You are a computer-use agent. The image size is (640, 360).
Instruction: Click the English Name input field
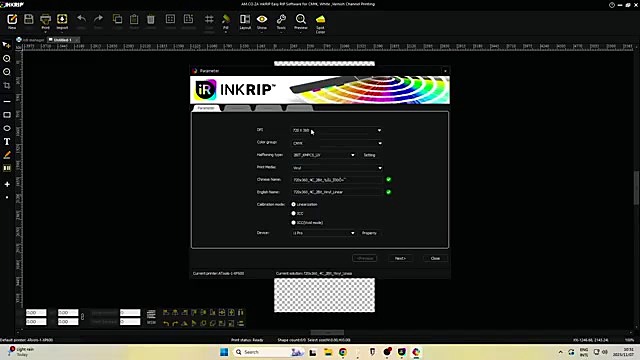click(337, 192)
